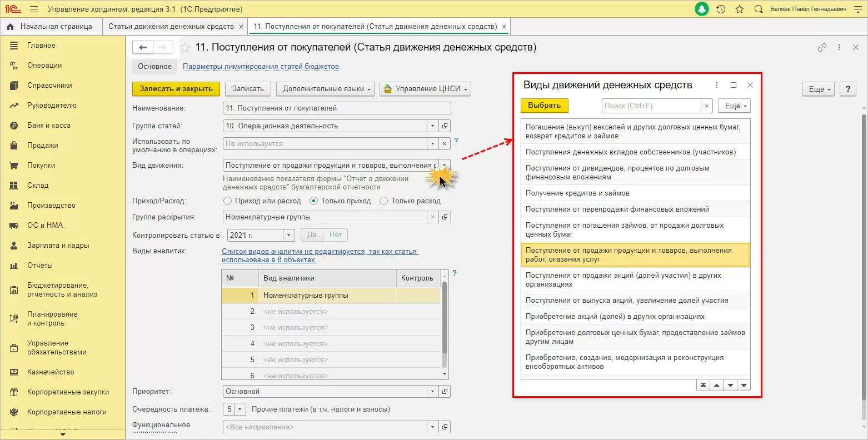This screenshot has height=440, width=868.
Task: Open the Группа статей linked item
Action: pyautogui.click(x=445, y=126)
